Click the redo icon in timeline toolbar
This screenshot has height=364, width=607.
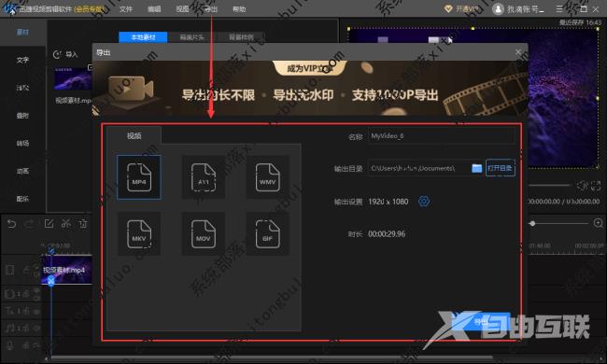(x=30, y=224)
